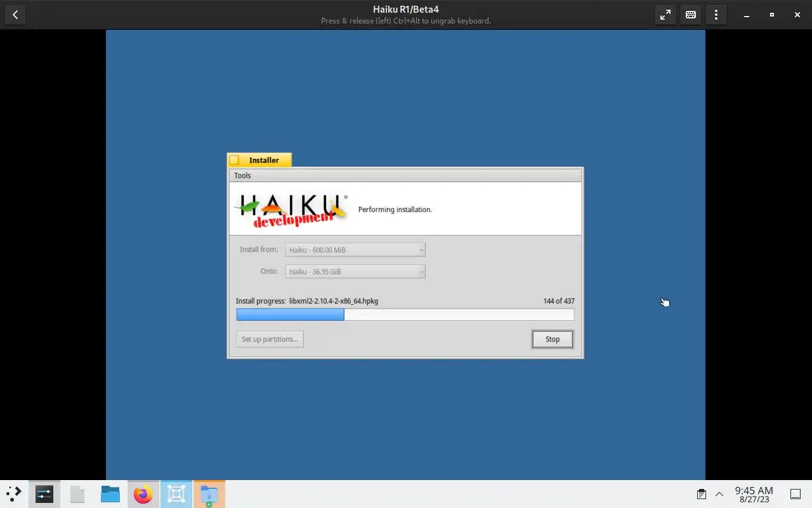Open the system settings taskbar icon
The height and width of the screenshot is (508, 812).
[44, 494]
